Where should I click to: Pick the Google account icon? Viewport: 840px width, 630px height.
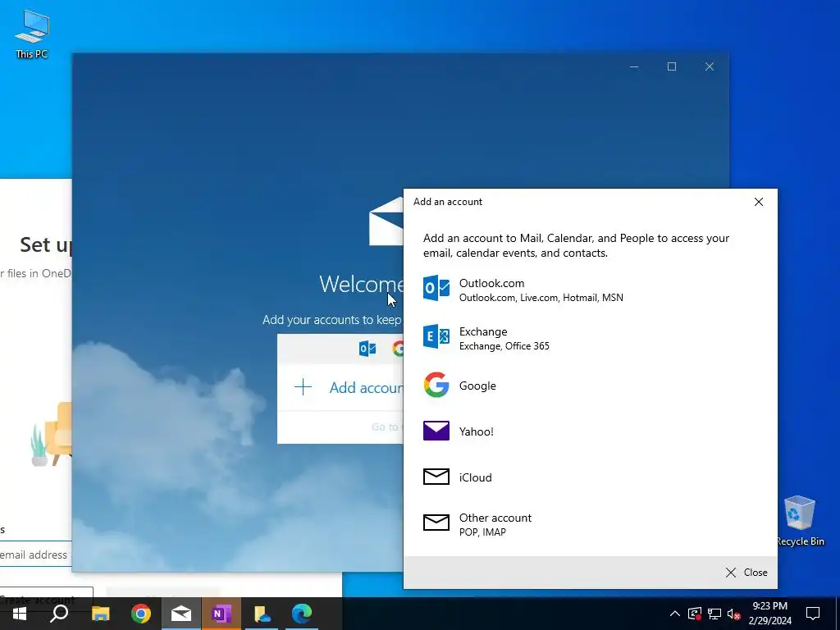point(436,386)
